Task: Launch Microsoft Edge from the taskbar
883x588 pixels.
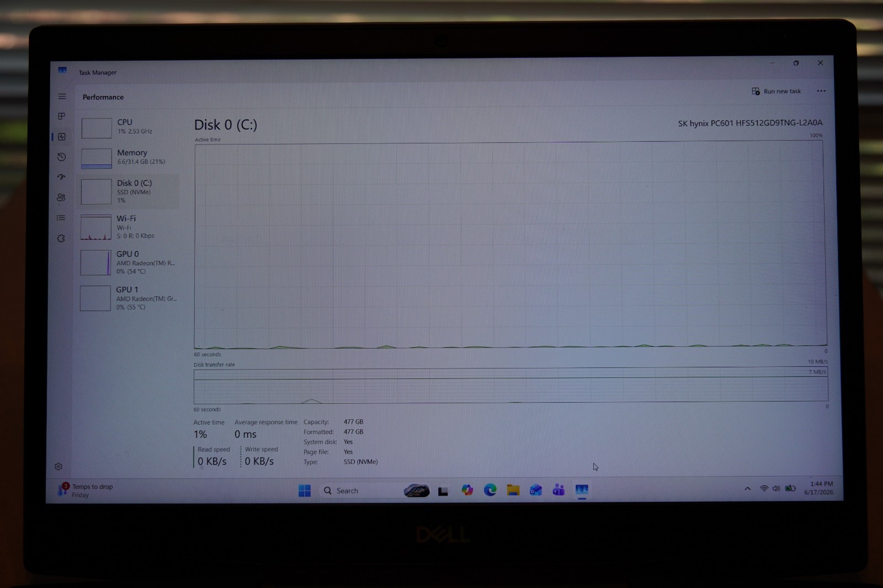Action: [x=490, y=490]
